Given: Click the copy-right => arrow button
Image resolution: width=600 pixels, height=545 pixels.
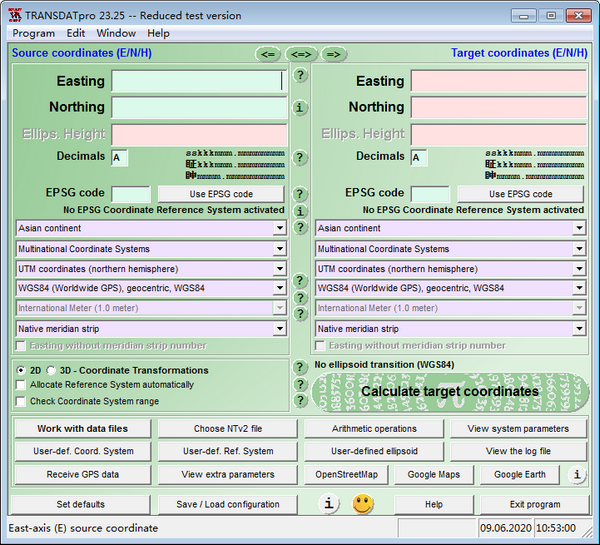Looking at the screenshot, I should (x=334, y=54).
